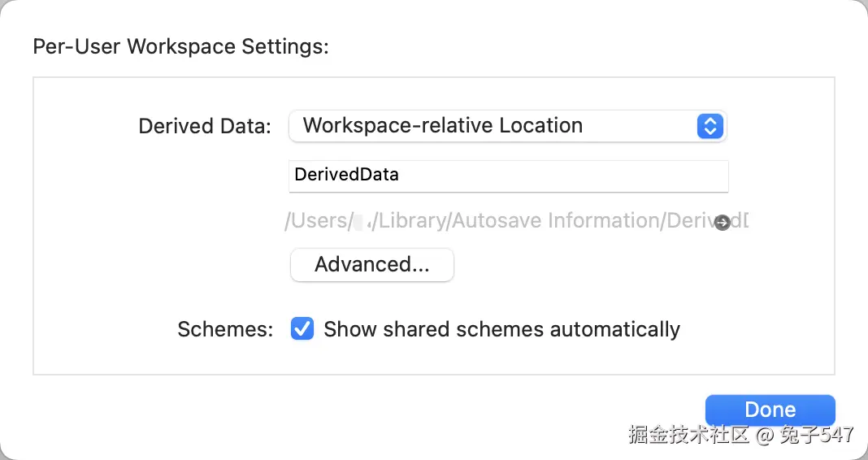The height and width of the screenshot is (460, 868).
Task: Click the blue up-down chevron of Derived Data popup
Action: 710,126
